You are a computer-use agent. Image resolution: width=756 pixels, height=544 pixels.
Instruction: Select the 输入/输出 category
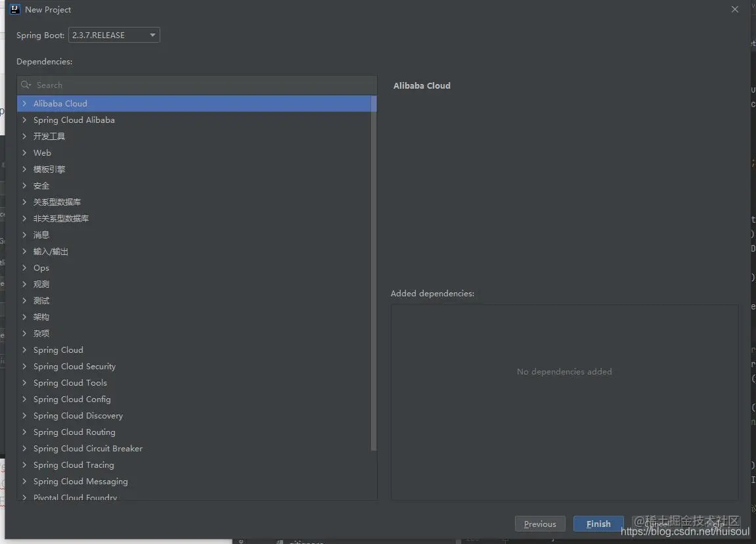click(194, 251)
